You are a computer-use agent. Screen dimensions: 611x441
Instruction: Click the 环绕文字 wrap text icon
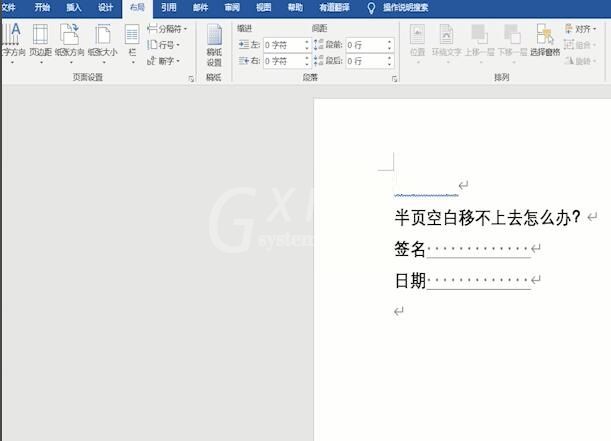[x=447, y=43]
